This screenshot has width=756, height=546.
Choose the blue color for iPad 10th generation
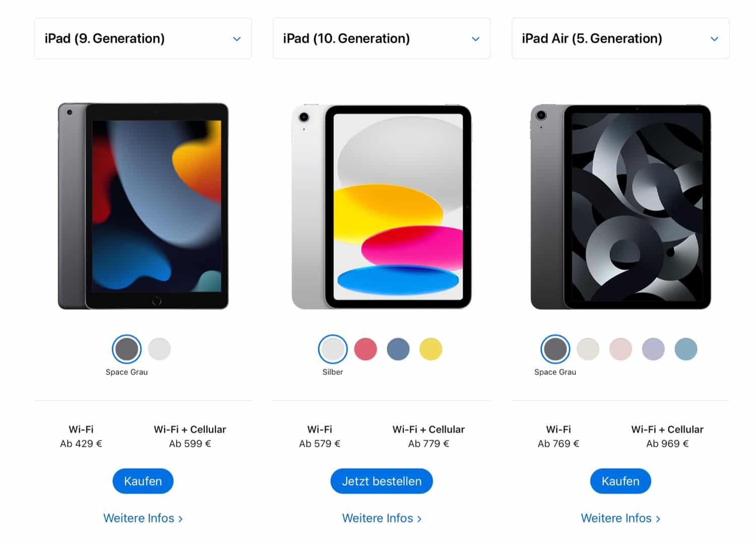398,349
